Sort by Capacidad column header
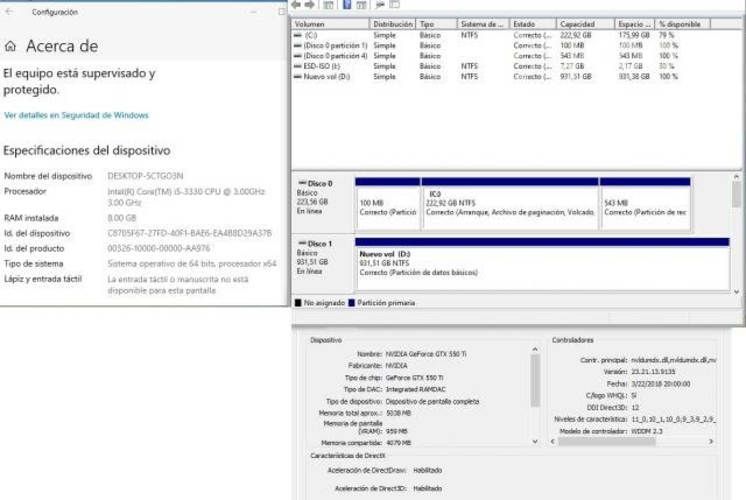 coord(585,24)
